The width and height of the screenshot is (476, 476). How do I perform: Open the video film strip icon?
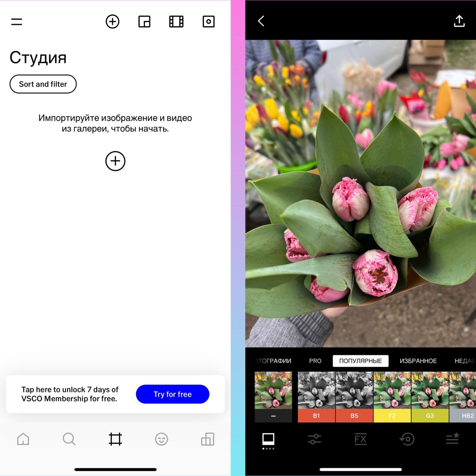tap(176, 22)
